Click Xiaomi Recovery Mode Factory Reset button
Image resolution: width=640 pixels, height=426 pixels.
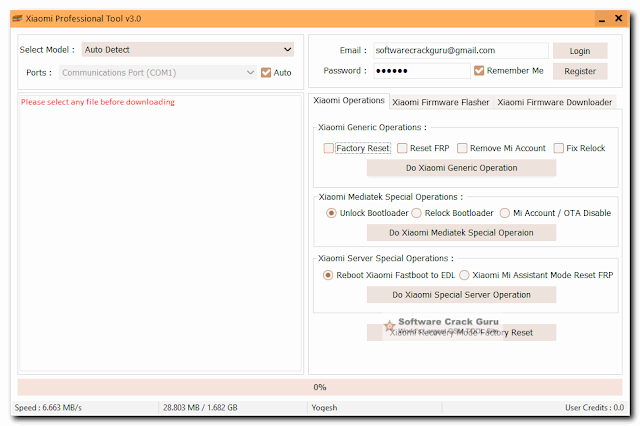pos(461,333)
